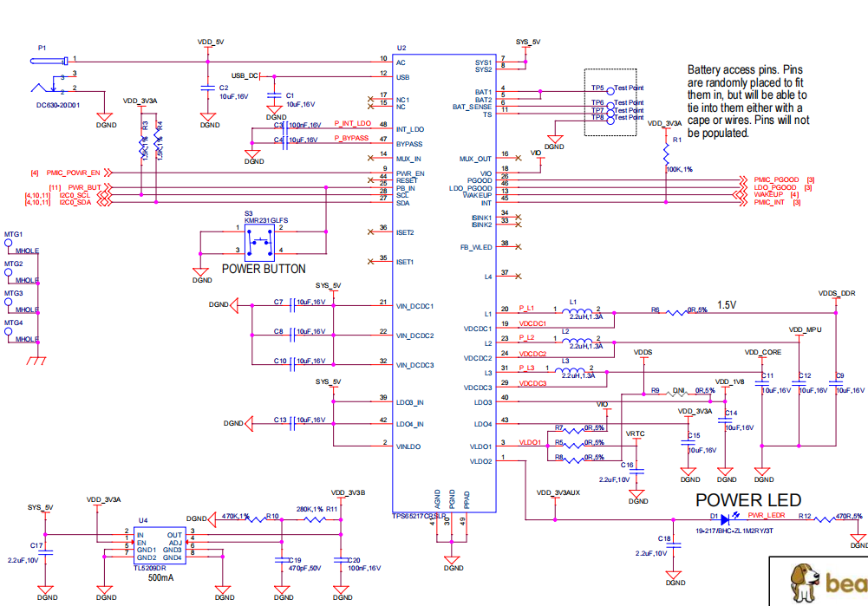Click the TP5 test point circle

point(610,88)
